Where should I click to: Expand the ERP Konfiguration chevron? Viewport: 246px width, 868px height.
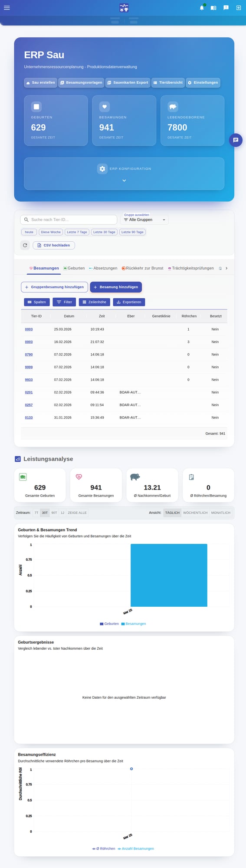pos(124,181)
